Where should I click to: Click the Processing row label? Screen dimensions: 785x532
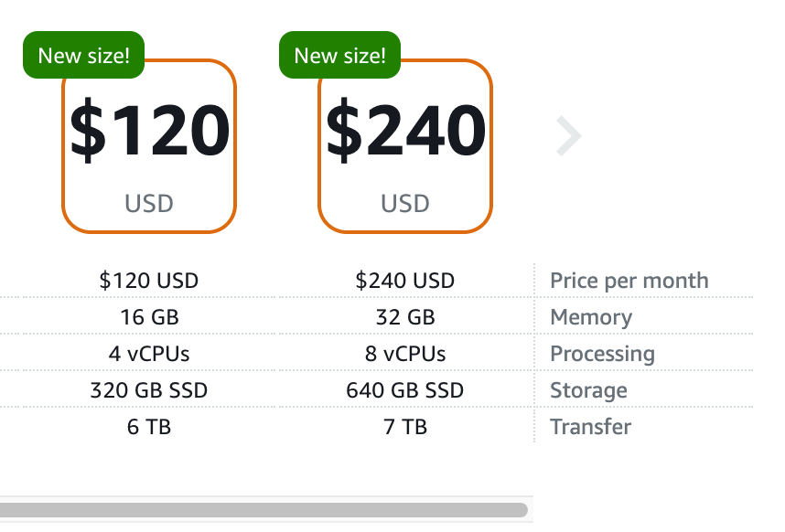pyautogui.click(x=601, y=354)
